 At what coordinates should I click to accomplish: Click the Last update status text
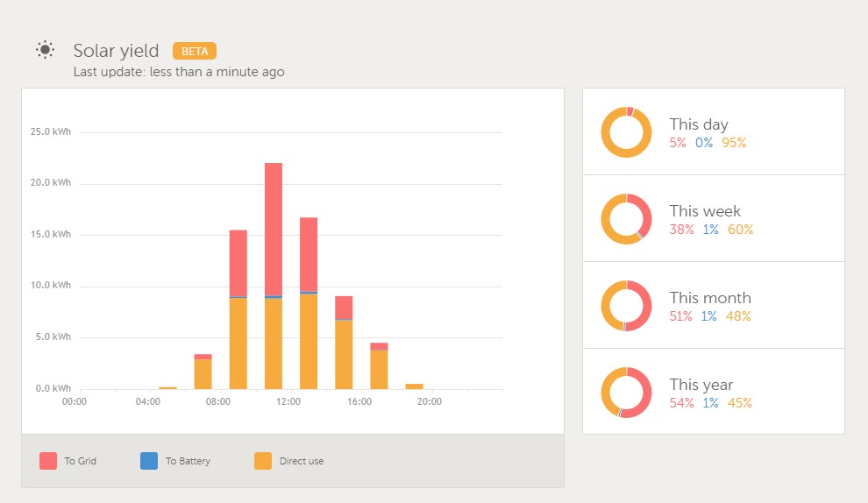tap(179, 72)
